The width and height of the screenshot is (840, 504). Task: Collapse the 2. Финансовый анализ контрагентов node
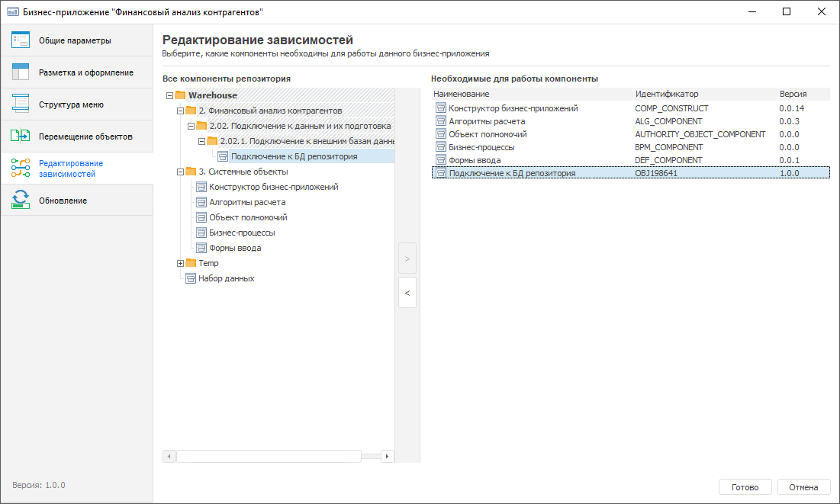180,111
